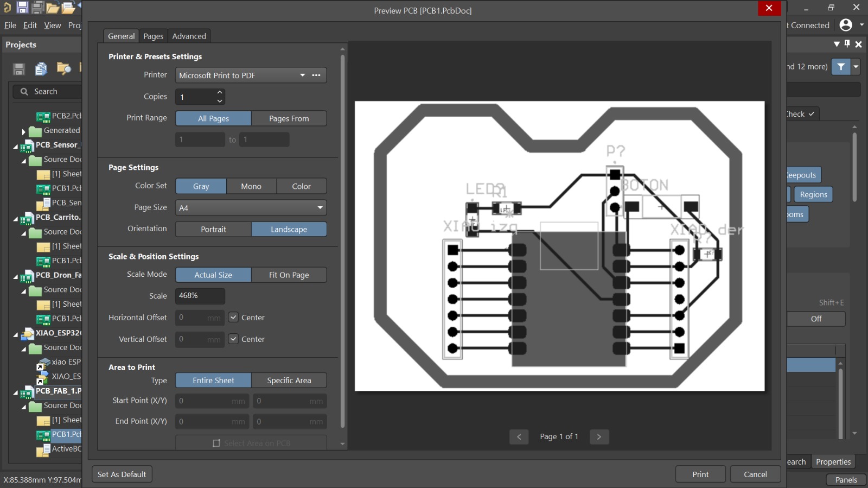Click the right panel's upper vertical scrollbar
This screenshot has width=868, height=488.
(x=854, y=167)
